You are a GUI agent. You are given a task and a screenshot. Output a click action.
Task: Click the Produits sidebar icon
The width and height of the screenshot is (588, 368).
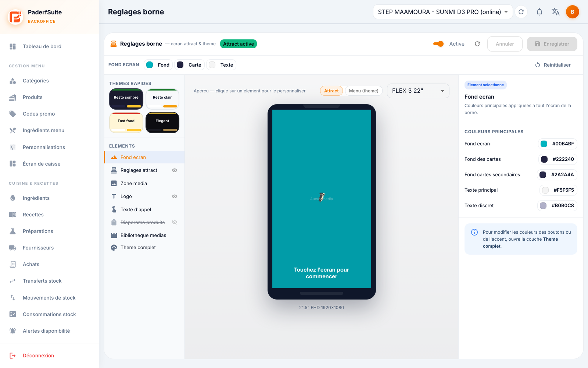click(13, 97)
